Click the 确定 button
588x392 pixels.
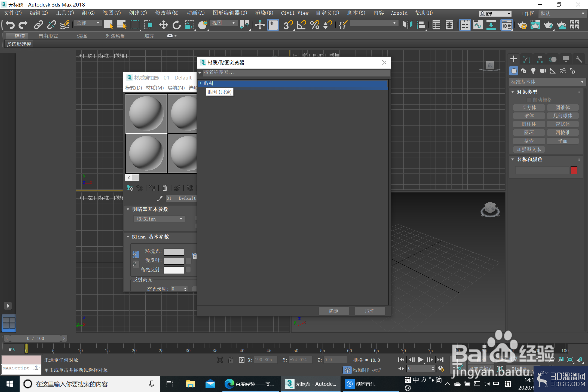pos(334,311)
